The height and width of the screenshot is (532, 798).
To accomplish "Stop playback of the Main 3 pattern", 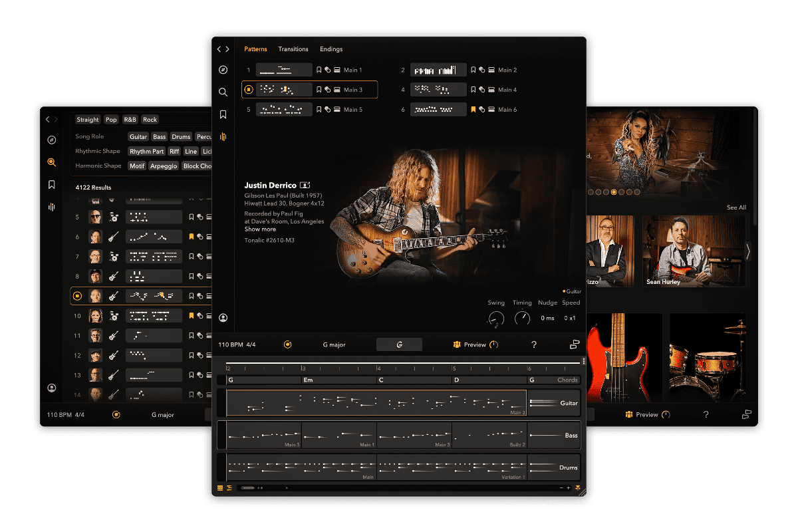I will coord(249,90).
